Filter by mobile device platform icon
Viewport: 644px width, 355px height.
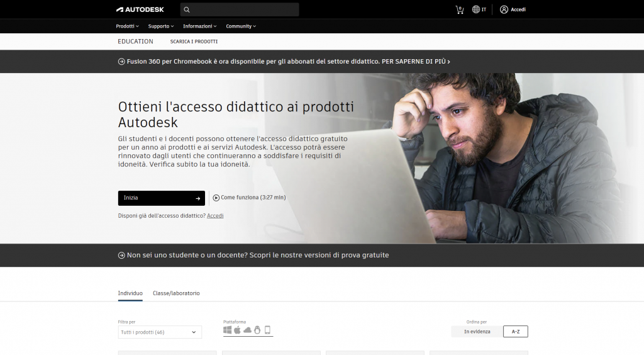pyautogui.click(x=267, y=330)
